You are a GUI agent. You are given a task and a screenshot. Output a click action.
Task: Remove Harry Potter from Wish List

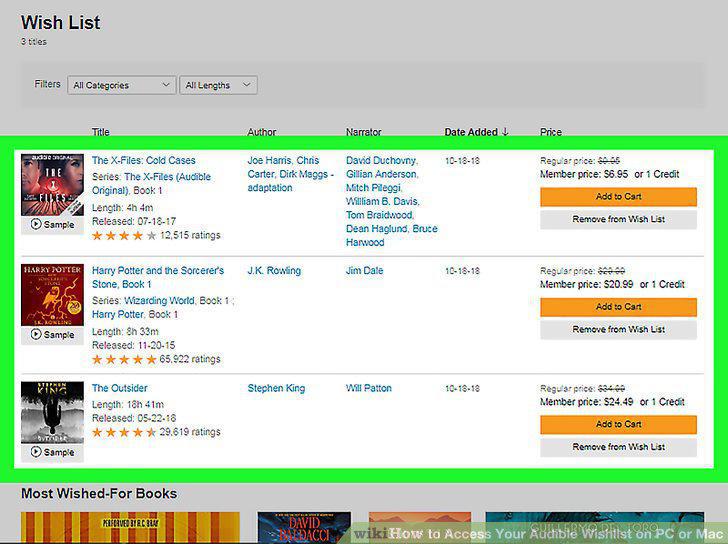coord(618,329)
